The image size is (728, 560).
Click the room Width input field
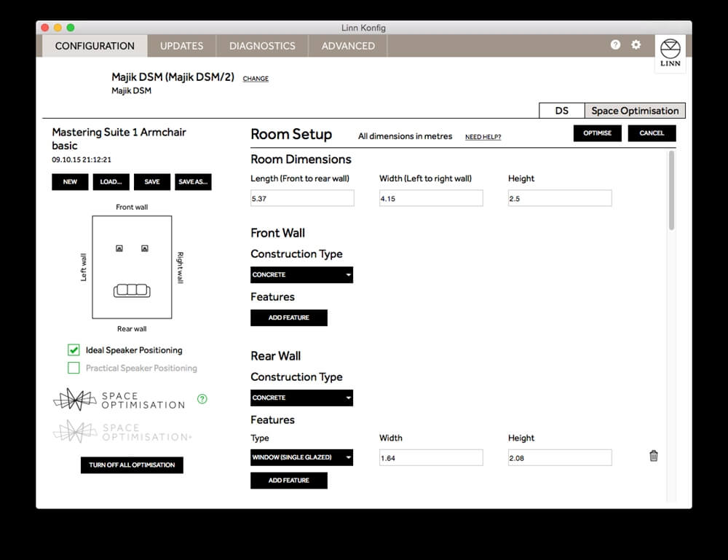coord(431,198)
